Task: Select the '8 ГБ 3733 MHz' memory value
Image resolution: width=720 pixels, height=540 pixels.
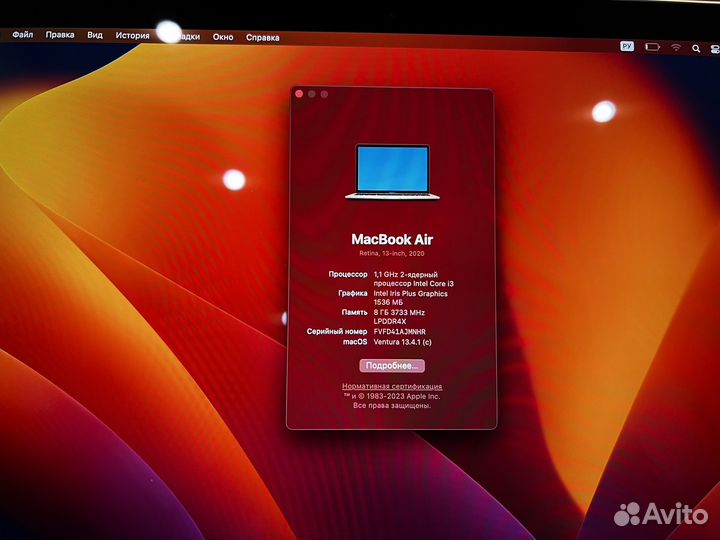Action: [399, 313]
